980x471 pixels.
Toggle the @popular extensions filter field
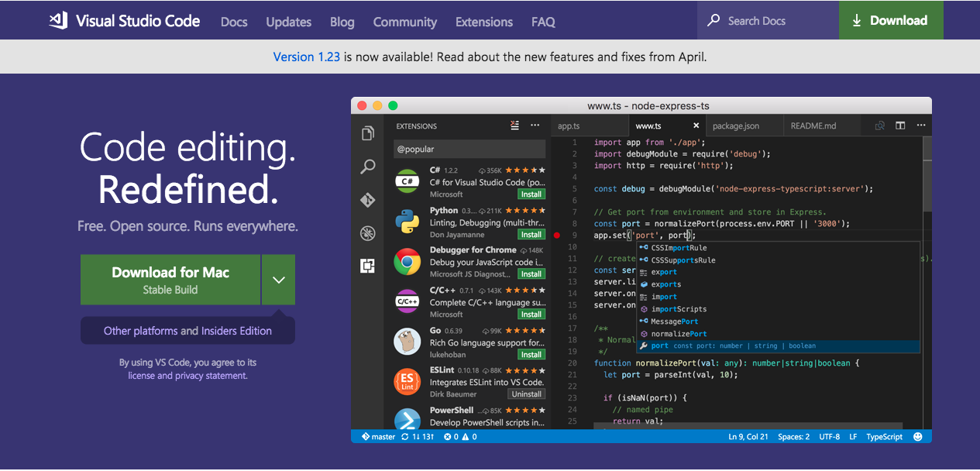[x=469, y=148]
